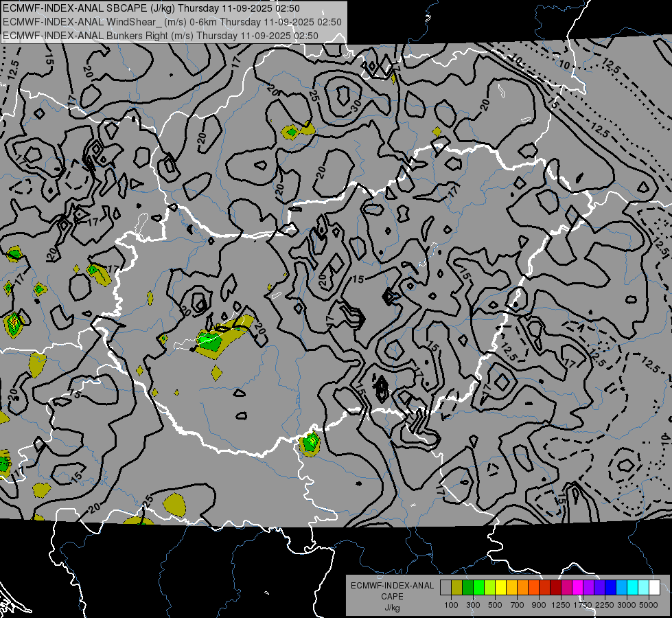The width and height of the screenshot is (672, 618).
Task: Click the gray first legend swatch
Action: [x=445, y=587]
